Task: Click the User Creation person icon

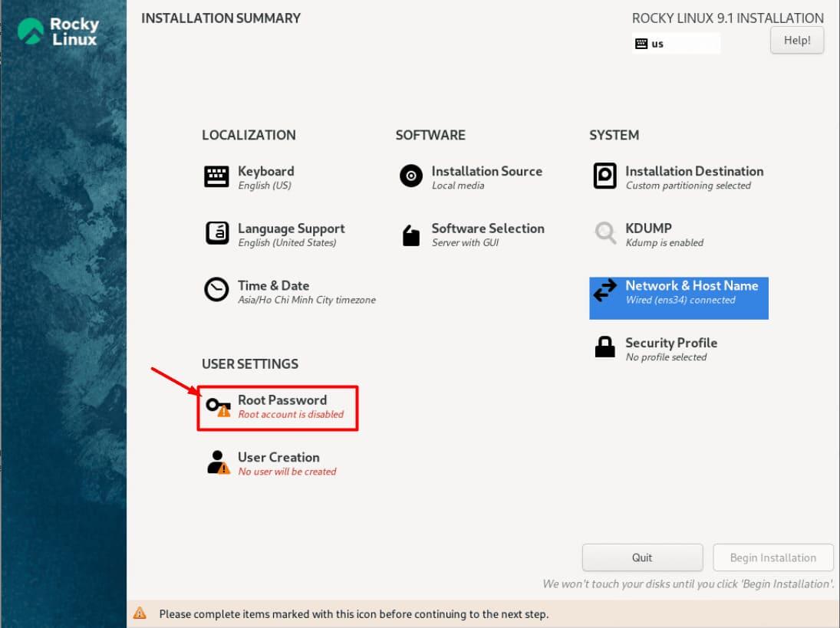Action: (x=218, y=462)
